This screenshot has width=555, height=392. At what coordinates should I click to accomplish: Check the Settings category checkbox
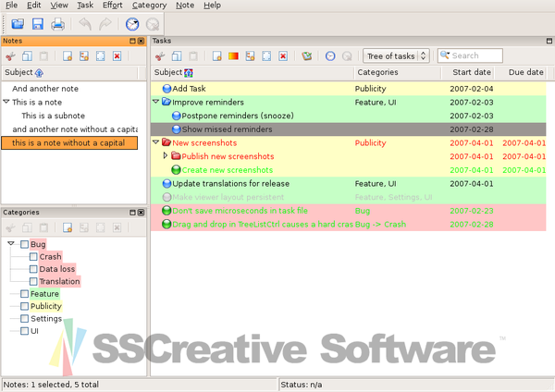[24, 318]
